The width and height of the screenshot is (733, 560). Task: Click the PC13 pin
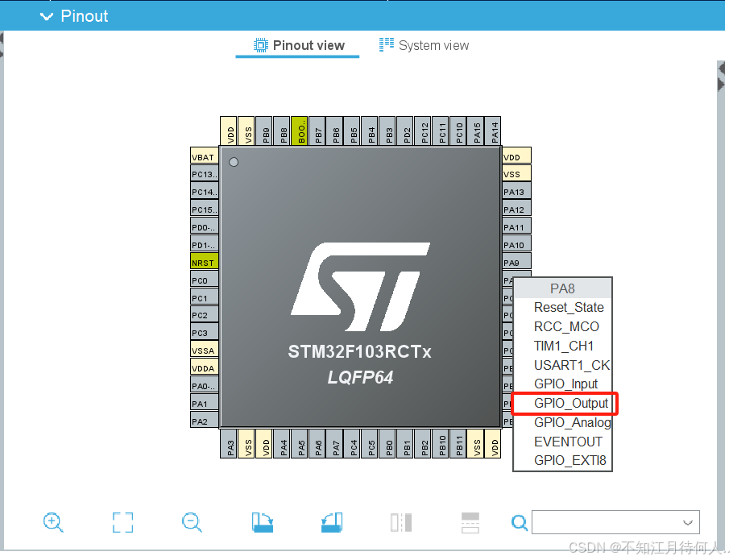(x=205, y=173)
